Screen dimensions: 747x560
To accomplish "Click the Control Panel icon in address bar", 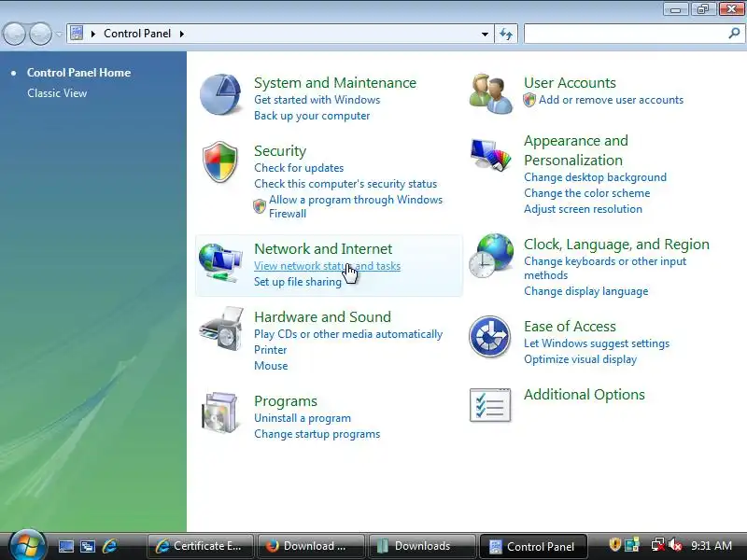I will click(77, 33).
